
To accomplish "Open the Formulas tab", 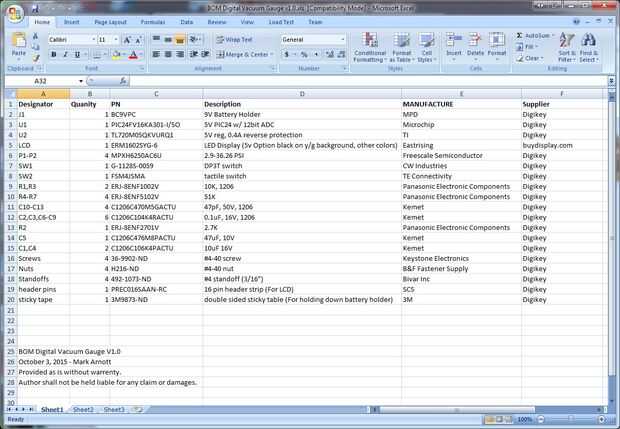I will pos(153,22).
